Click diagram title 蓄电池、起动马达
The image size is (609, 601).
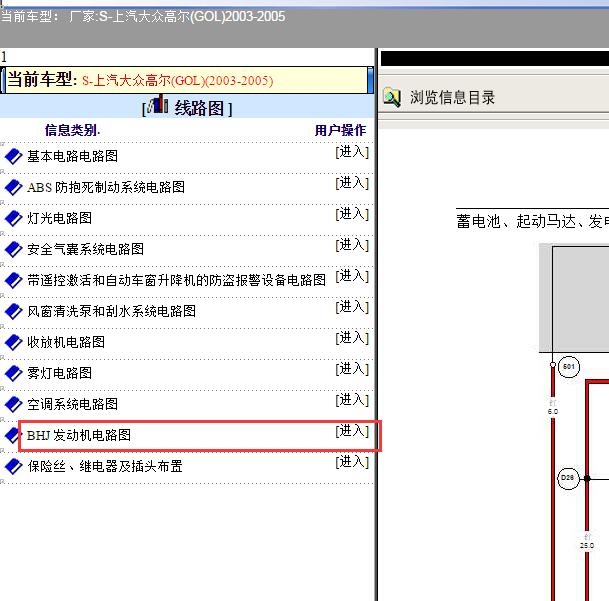[x=532, y=222]
